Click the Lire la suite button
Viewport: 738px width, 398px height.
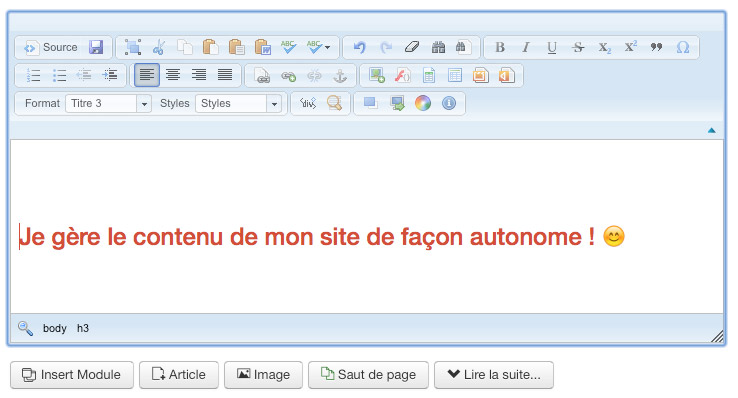(494, 375)
